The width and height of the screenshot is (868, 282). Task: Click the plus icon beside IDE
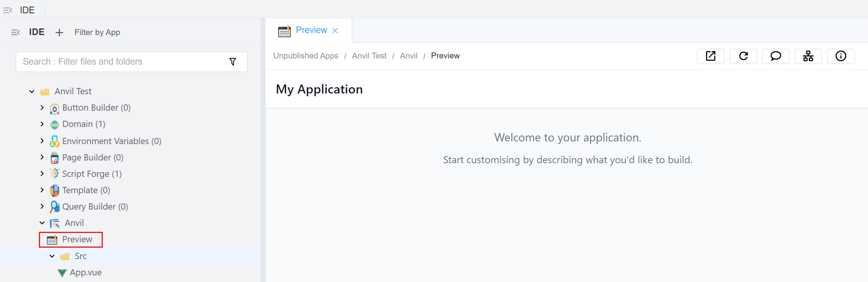click(x=59, y=33)
